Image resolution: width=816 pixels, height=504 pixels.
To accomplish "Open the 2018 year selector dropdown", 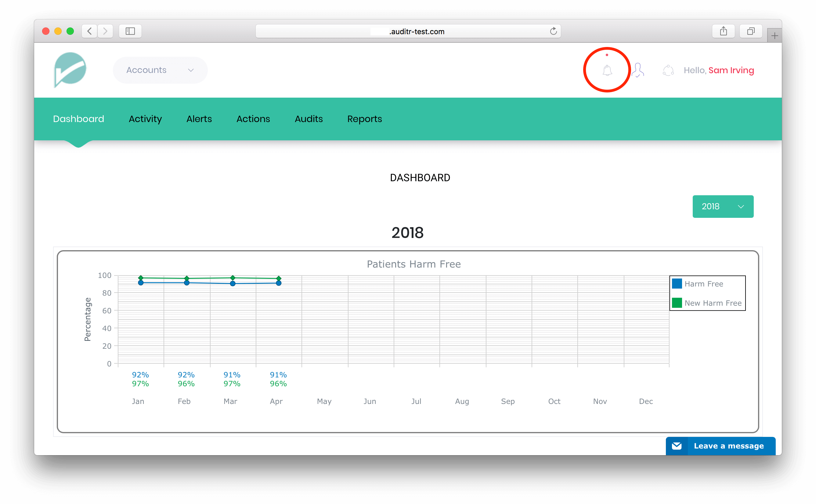I will 723,206.
